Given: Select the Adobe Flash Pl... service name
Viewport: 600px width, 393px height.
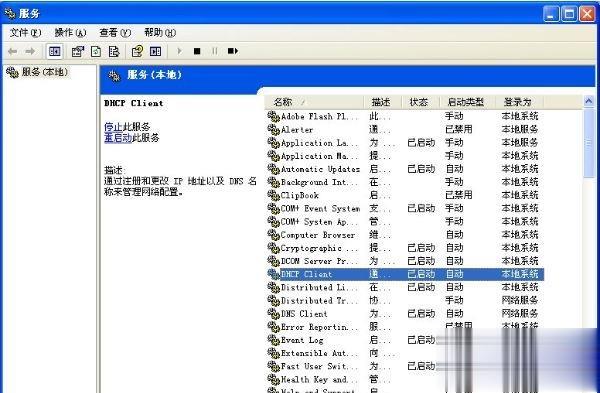Looking at the screenshot, I should [x=319, y=116].
